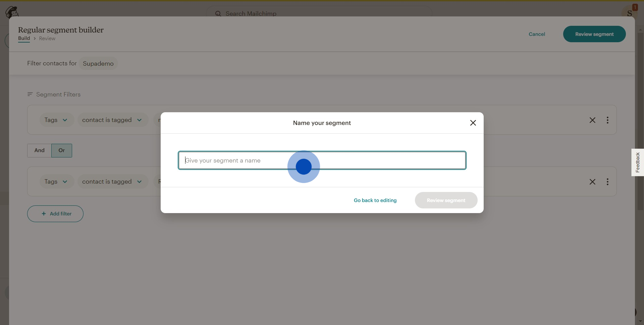Expand the first Tags dropdown
This screenshot has height=325, width=644.
[x=56, y=120]
